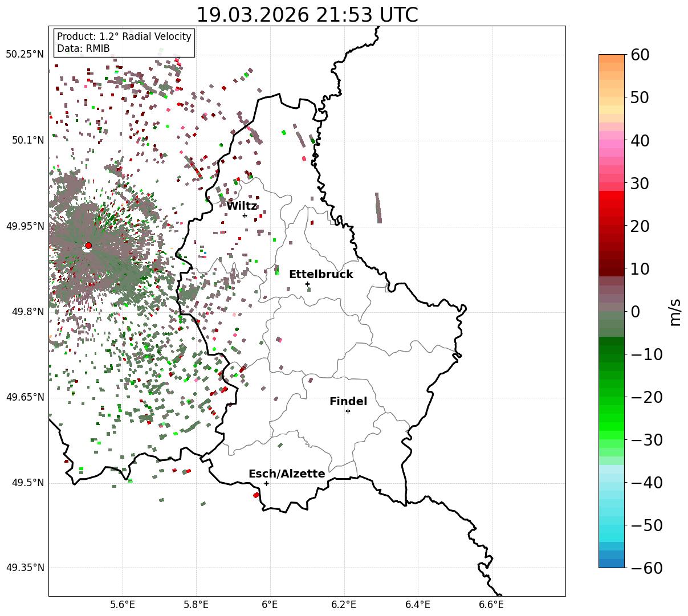This screenshot has width=688, height=616.
Task: Click the 50.25°N latitude tick label
Action: pyautogui.click(x=25, y=55)
